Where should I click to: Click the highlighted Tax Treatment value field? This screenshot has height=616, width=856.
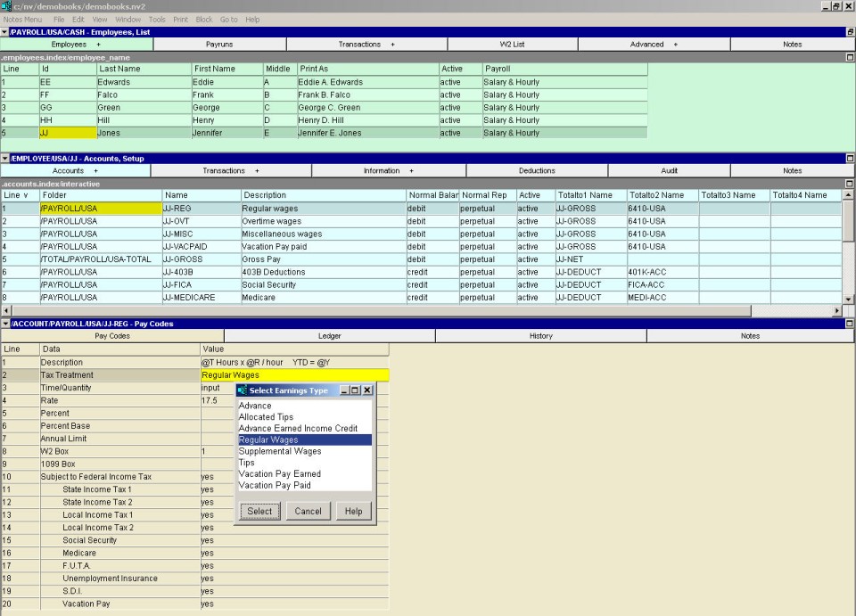click(294, 375)
